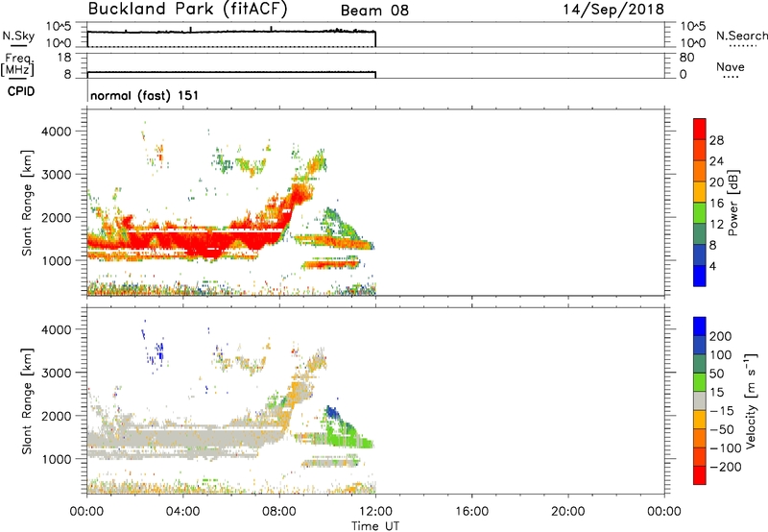Screen dimensions: 768x532
Task: Click the Time UT axis label
Action: 375,526
